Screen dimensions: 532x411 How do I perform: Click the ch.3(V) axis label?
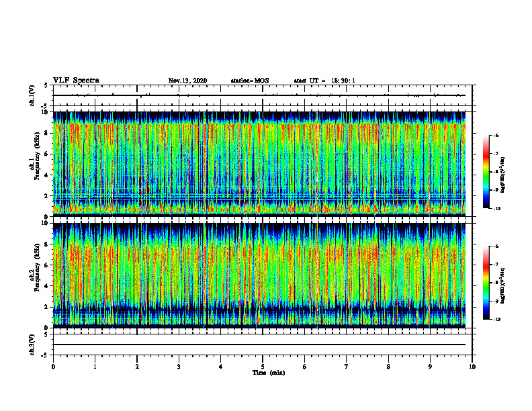coord(32,345)
